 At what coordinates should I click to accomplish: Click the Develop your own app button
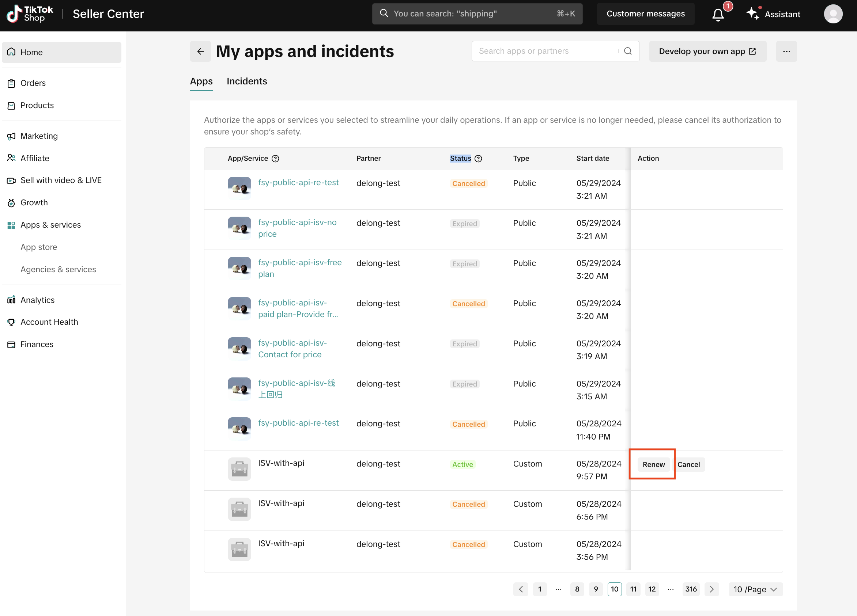coord(707,52)
